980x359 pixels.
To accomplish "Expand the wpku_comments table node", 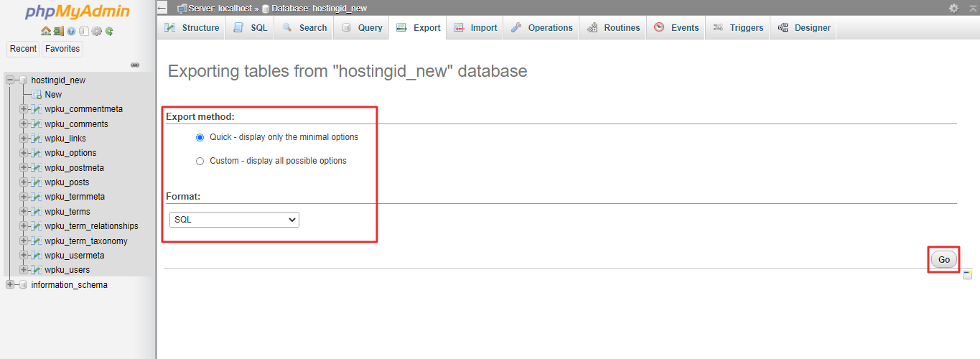I will (24, 124).
